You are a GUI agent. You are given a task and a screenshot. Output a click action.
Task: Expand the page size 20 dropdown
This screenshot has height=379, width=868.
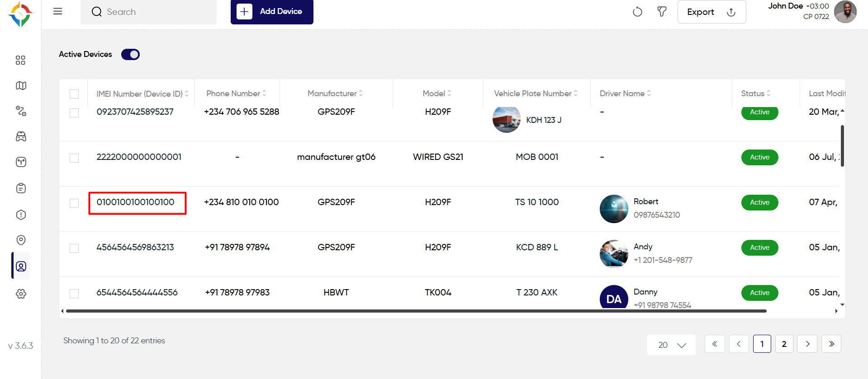[x=671, y=345]
